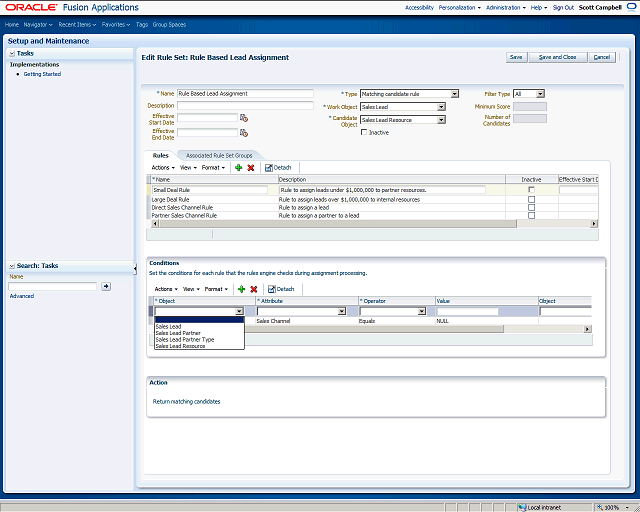Open the Getting Started link
Screen dimensions: 640x512
42,74
